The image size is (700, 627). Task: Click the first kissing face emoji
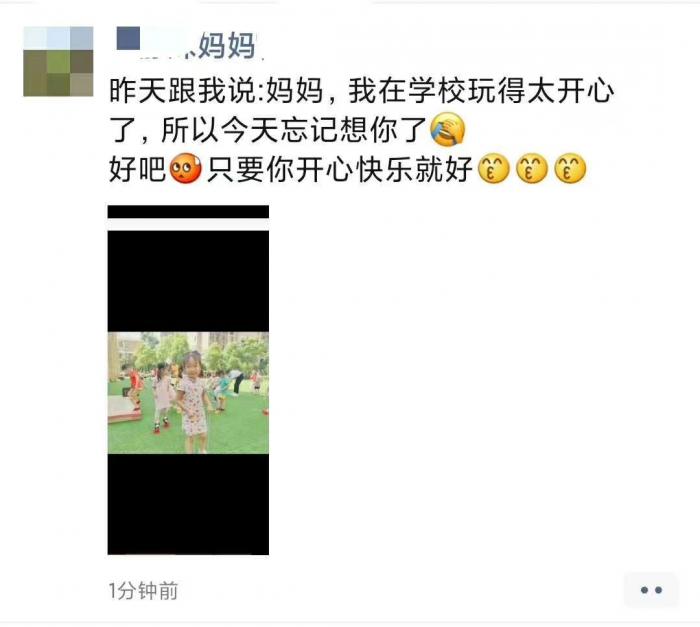click(493, 168)
